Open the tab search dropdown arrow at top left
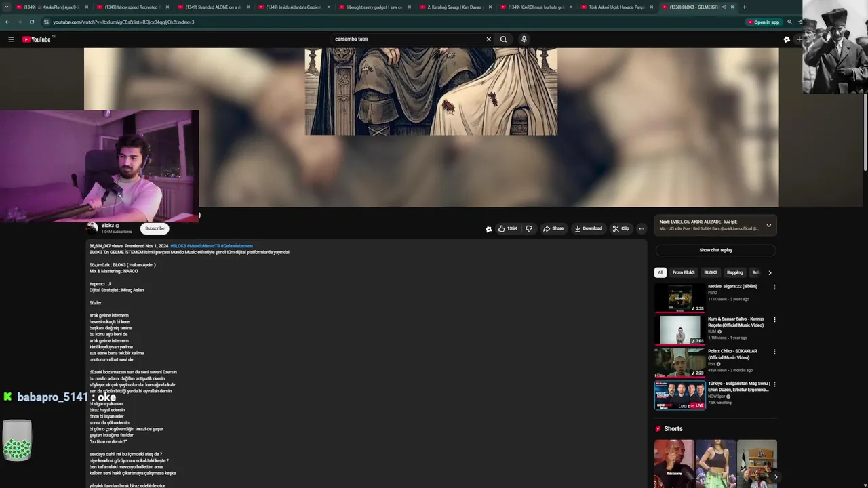 6,7
